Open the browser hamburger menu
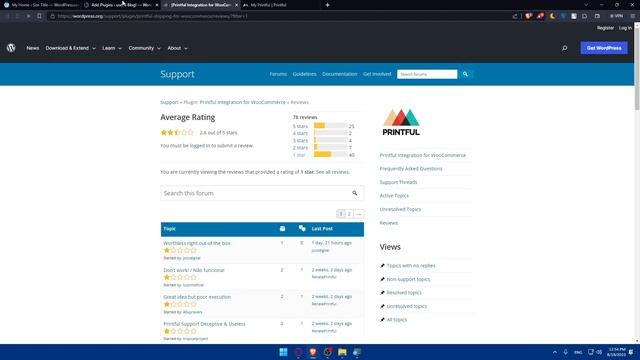 coord(632,16)
